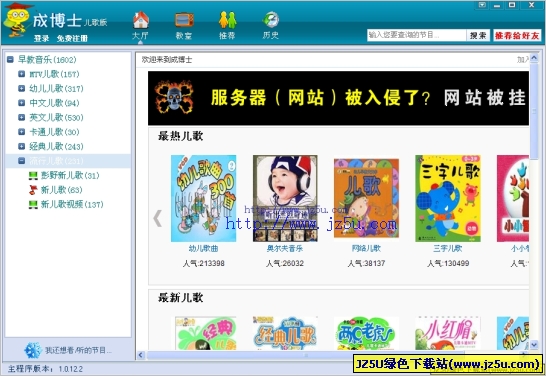Maximize the 成博士 window

(512, 5)
